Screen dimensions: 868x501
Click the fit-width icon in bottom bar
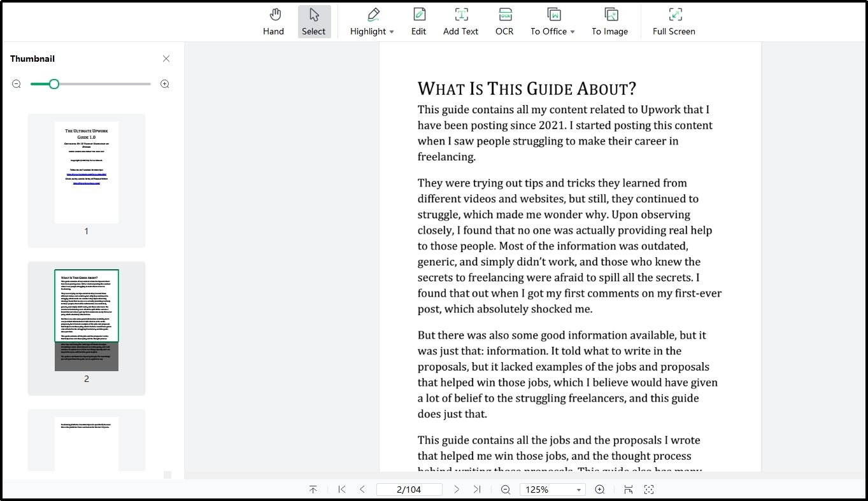coord(629,490)
